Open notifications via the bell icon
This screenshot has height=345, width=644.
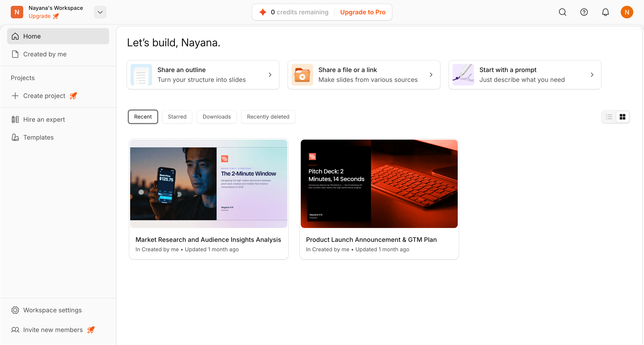coord(605,12)
